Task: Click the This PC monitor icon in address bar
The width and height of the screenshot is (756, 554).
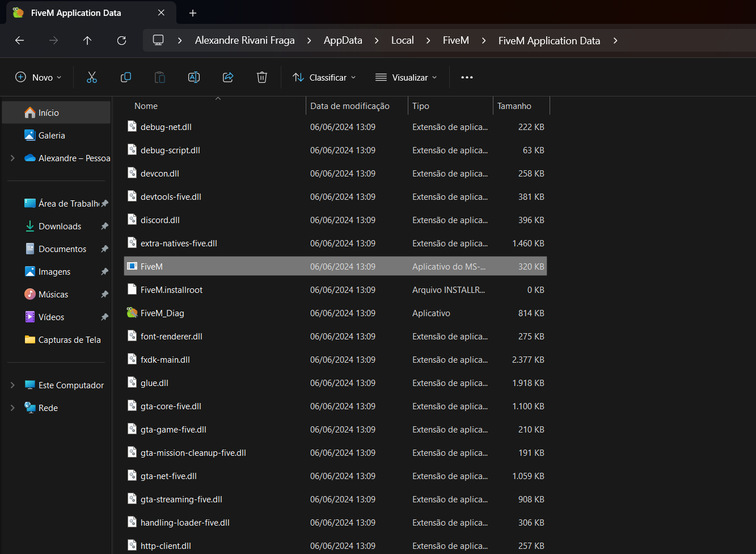Action: [x=158, y=40]
